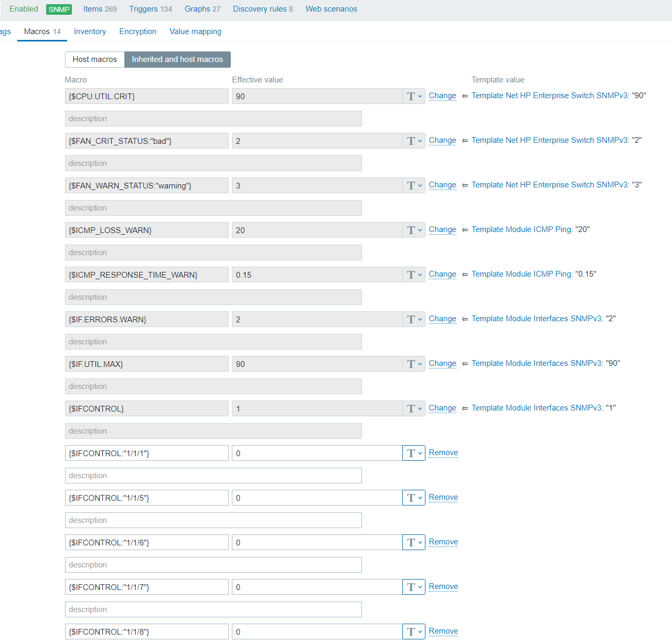Click Change for {$IF.UTIL.MAX} macro
The image size is (672, 642).
pos(443,363)
